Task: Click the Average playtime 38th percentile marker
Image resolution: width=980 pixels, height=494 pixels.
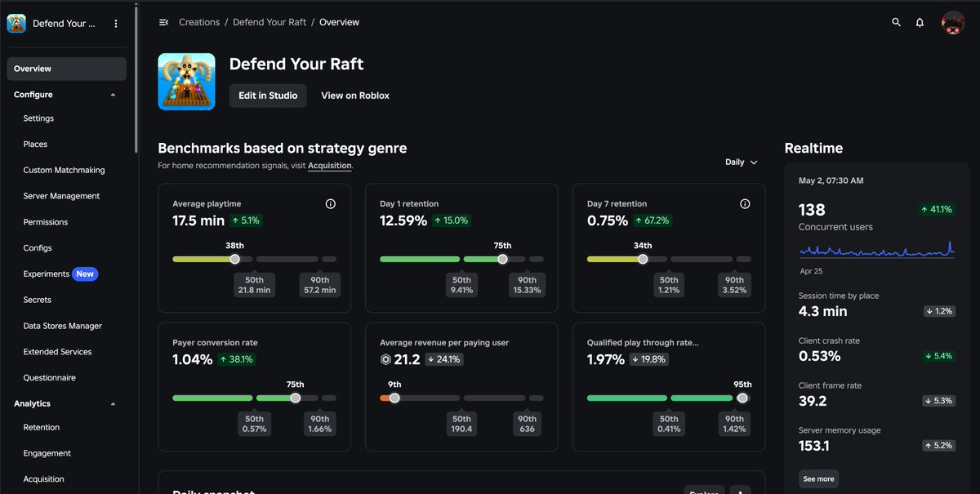Action: coord(235,259)
